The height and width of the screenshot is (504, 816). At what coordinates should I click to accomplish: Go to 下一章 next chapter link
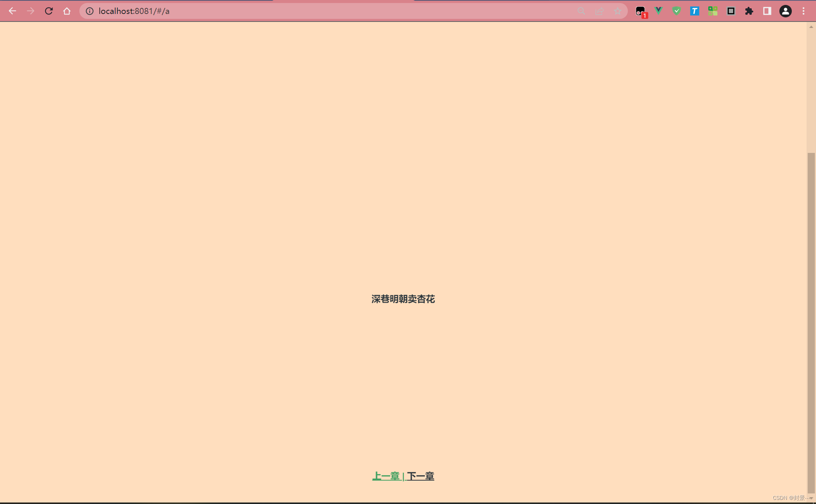point(421,476)
